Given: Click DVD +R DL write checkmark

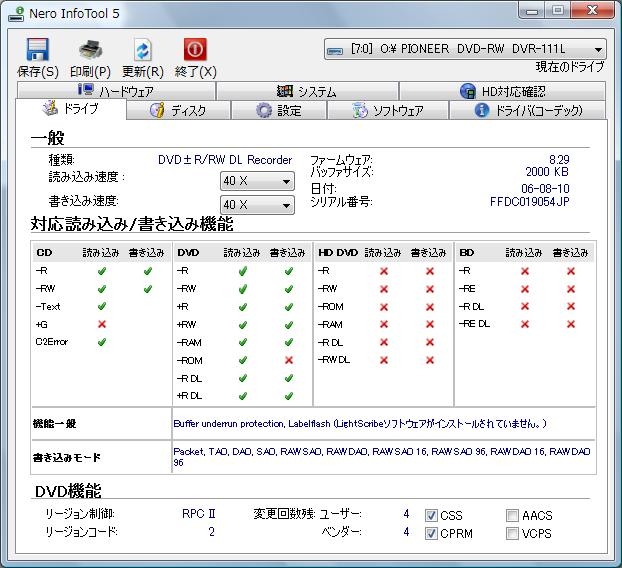Looking at the screenshot, I should tap(289, 396).
